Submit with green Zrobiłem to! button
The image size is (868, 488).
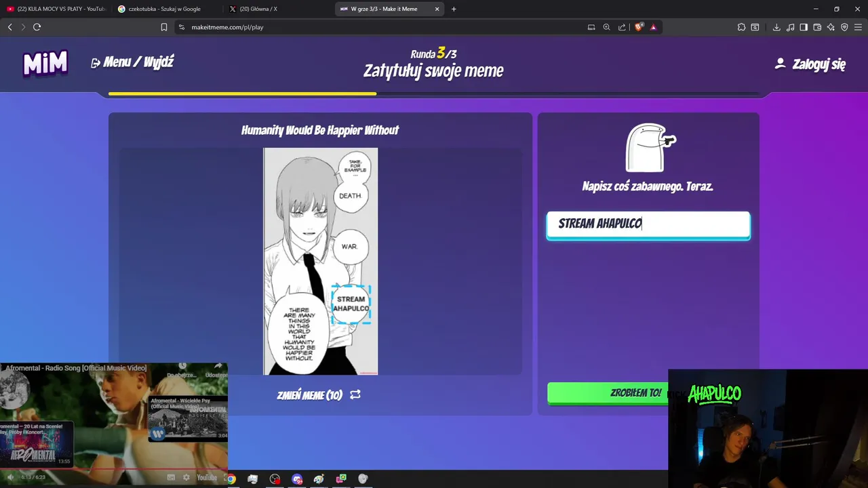[608, 393]
